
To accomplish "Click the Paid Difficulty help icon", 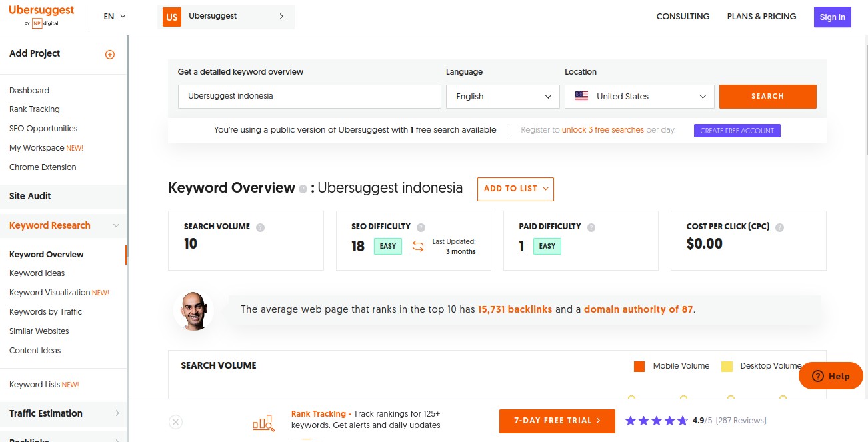I will pyautogui.click(x=591, y=227).
